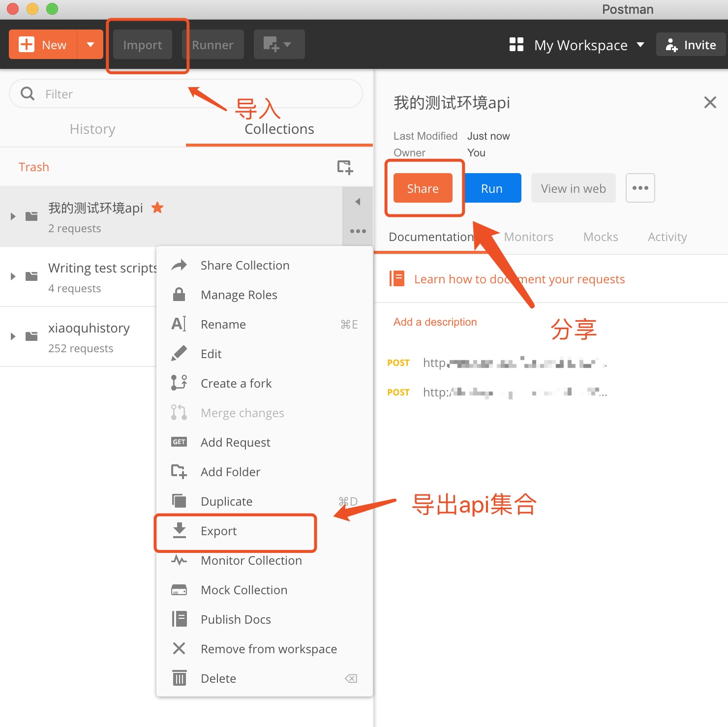Click the Delete trash icon

point(180,678)
